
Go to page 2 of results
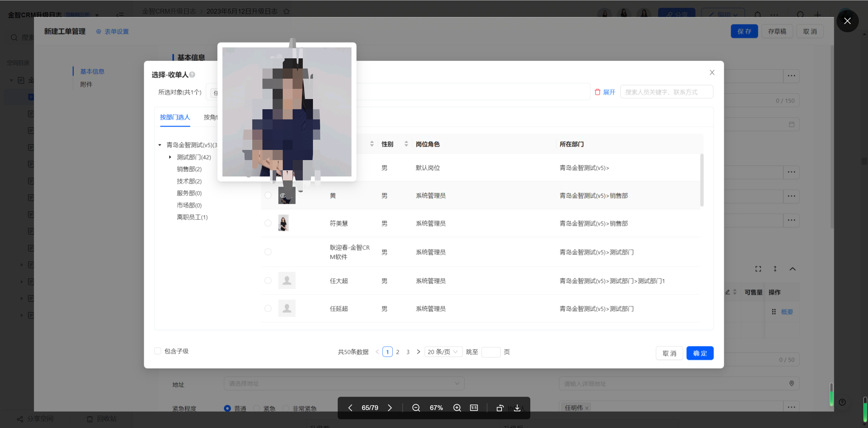398,352
